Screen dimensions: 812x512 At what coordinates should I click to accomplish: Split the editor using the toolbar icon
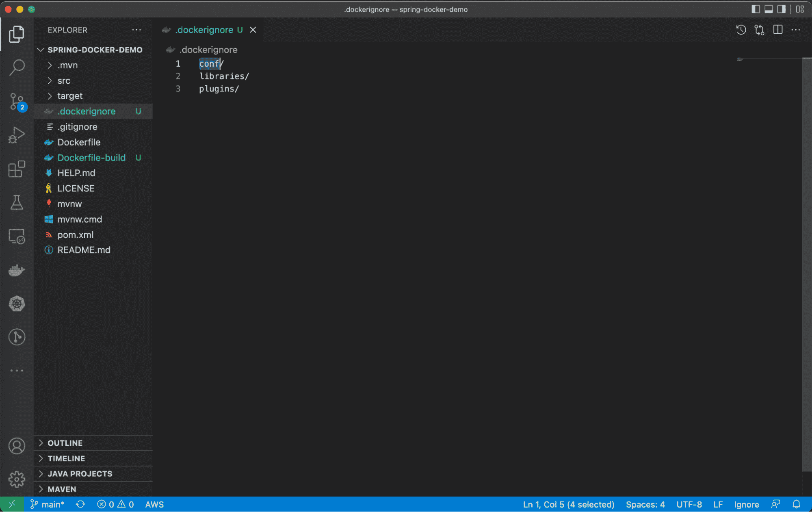click(x=778, y=30)
